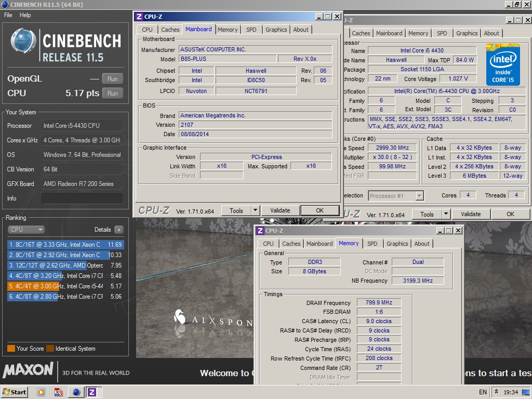Click the 19:34 taskbar clock

(511, 392)
